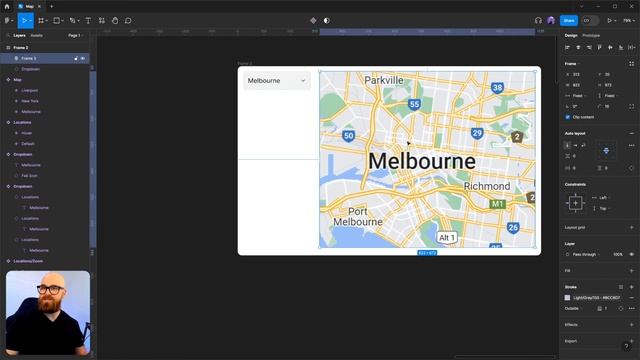Add an Export setting with plus
This screenshot has height=360, width=640.
coord(631,341)
